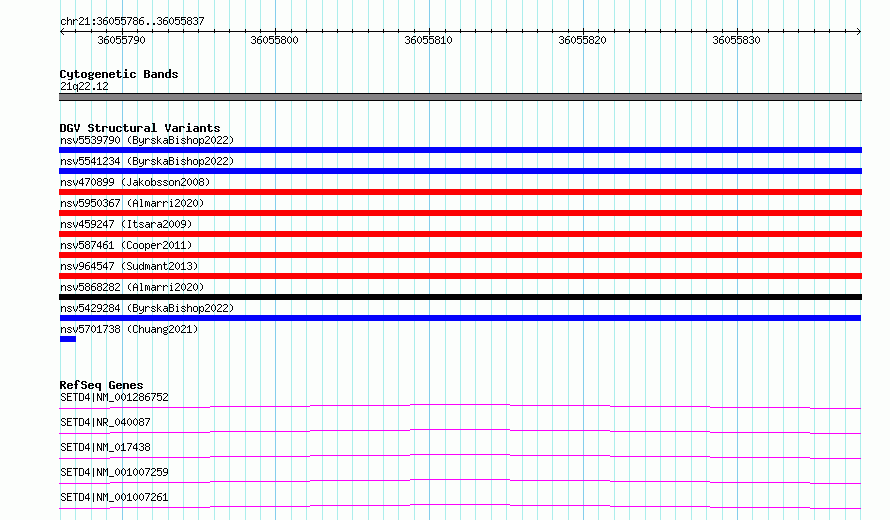Viewport: 890px width, 520px height.
Task: Click the magenta line for SETD4|NM_001007261
Action: point(460,506)
